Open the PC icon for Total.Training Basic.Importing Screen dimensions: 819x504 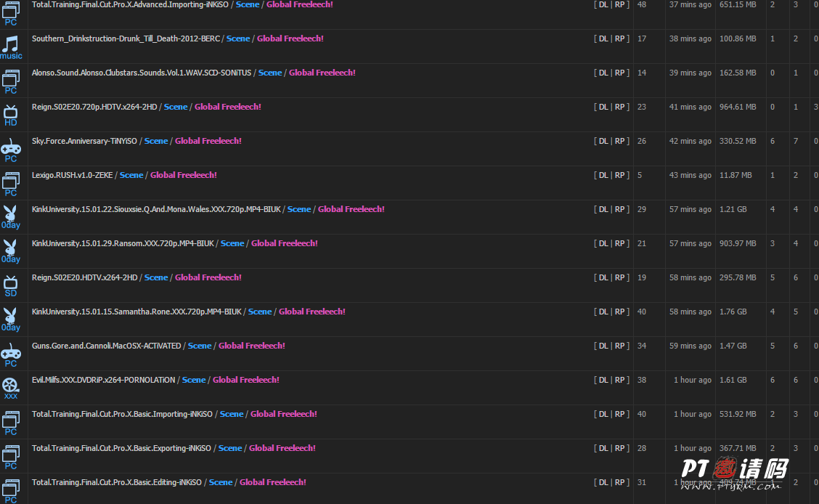(11, 422)
